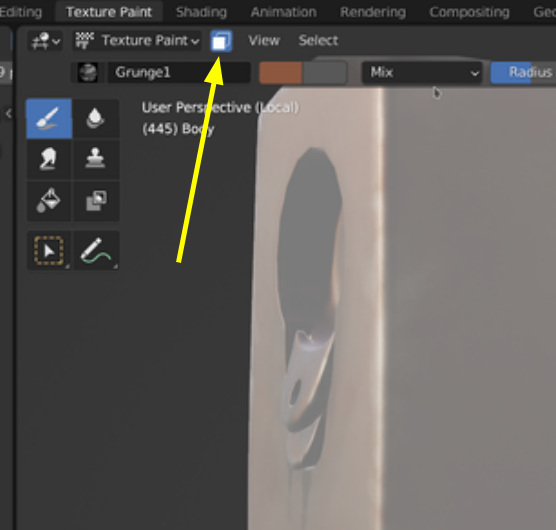Select the Annotate pencil tool
The image size is (556, 530).
tap(96, 250)
